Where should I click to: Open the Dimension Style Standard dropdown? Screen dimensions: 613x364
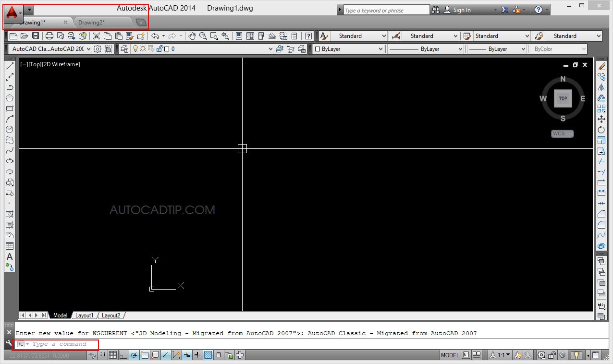(430, 36)
